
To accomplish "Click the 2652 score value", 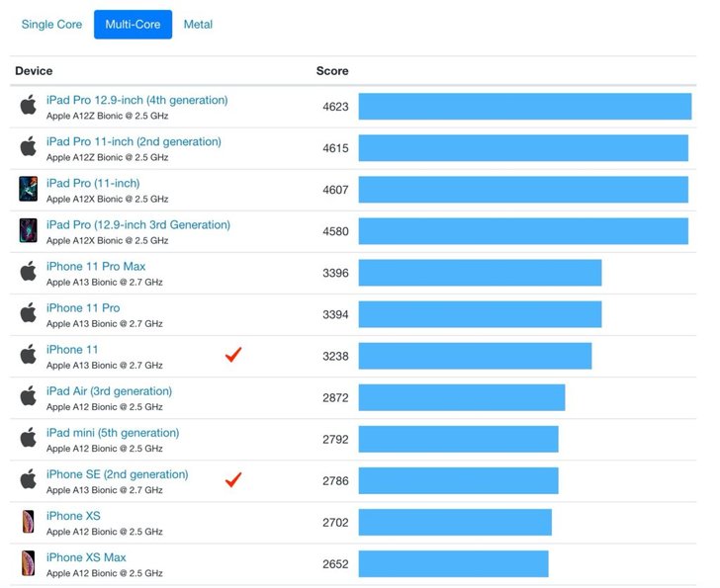I will click(x=335, y=564).
